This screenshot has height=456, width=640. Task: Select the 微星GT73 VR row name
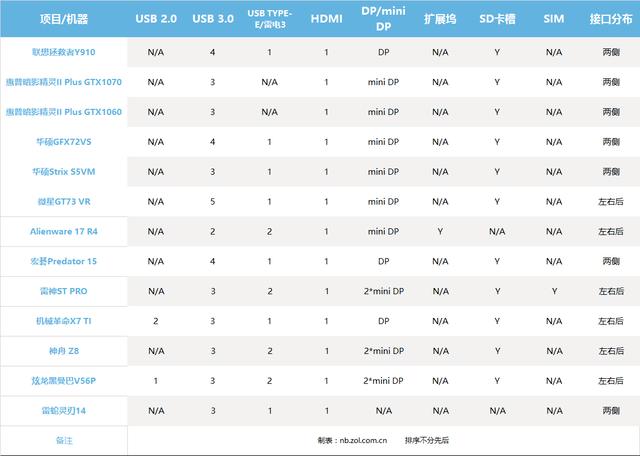click(x=64, y=201)
